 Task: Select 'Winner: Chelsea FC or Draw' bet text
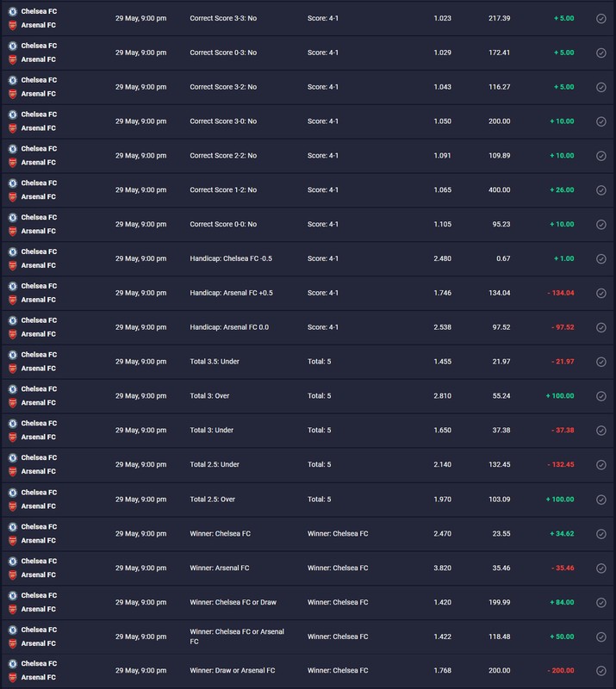233,602
